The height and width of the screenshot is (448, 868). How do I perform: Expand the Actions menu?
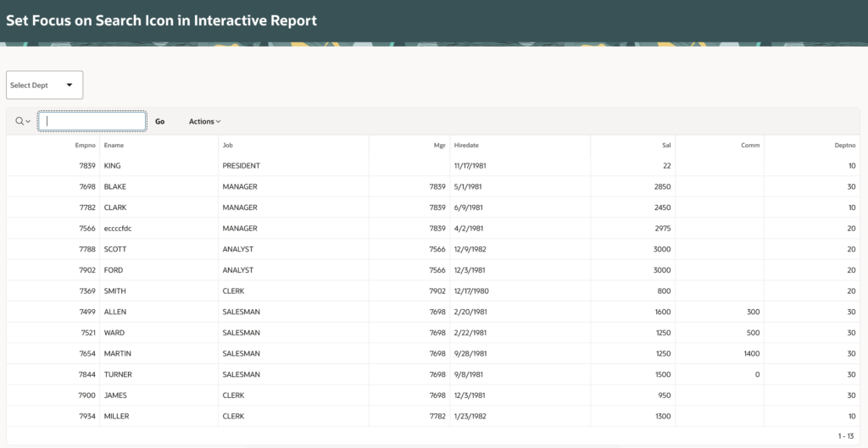click(x=205, y=122)
